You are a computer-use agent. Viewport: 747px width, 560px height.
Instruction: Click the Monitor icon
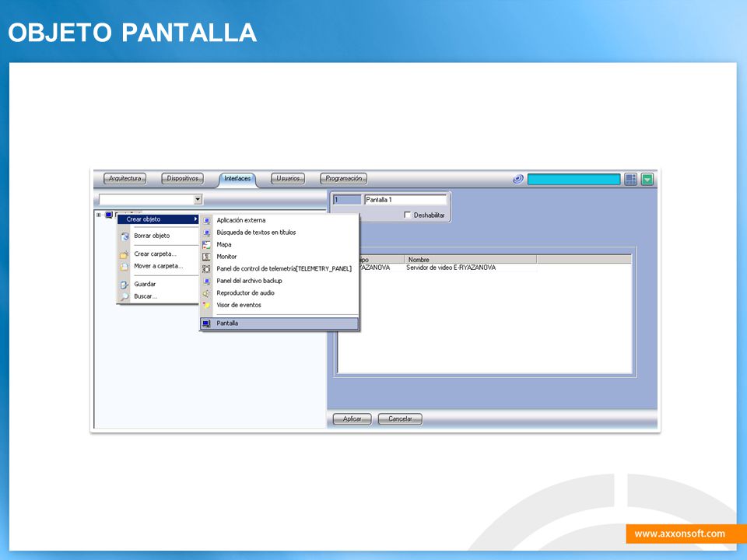tap(206, 257)
